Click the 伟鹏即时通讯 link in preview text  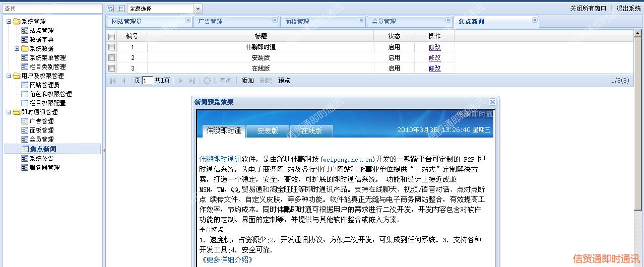(220, 158)
